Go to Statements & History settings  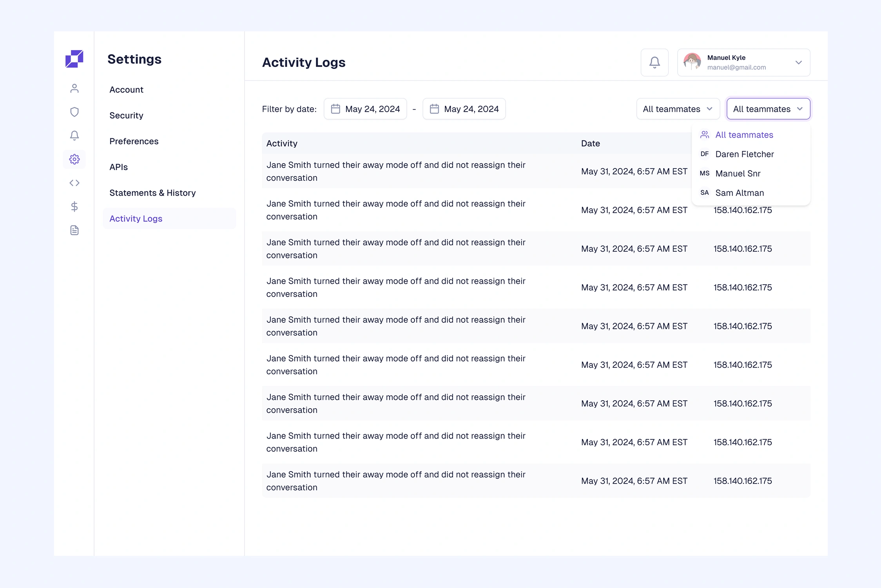(x=152, y=193)
